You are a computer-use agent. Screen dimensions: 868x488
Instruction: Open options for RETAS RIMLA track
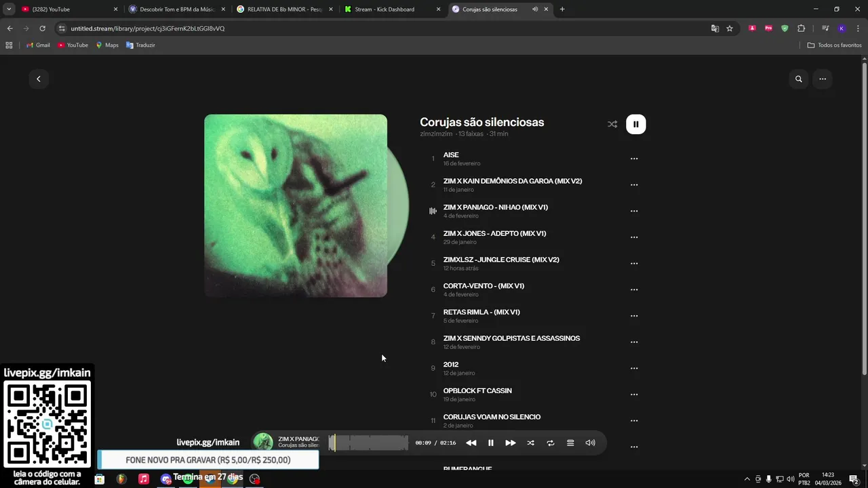click(634, 316)
